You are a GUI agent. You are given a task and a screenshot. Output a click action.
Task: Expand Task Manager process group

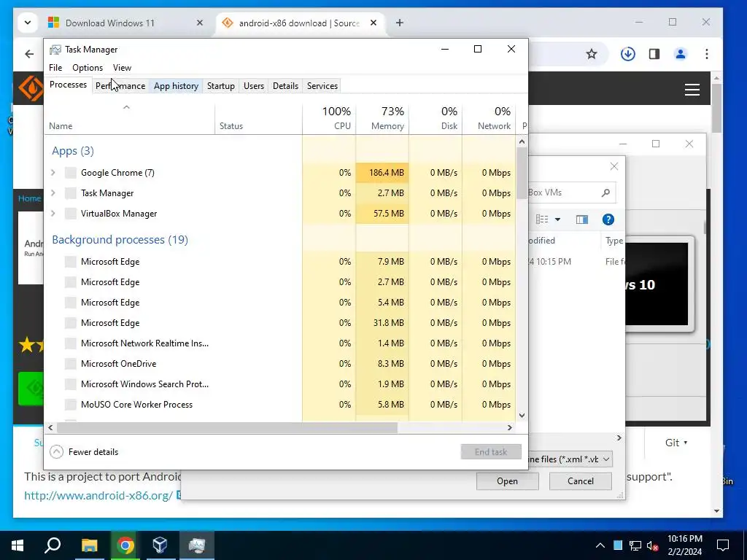(x=53, y=192)
